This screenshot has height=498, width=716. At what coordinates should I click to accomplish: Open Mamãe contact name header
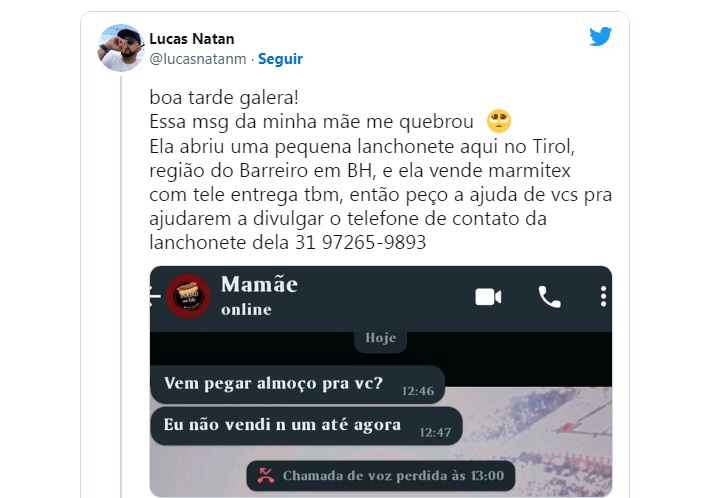259,284
